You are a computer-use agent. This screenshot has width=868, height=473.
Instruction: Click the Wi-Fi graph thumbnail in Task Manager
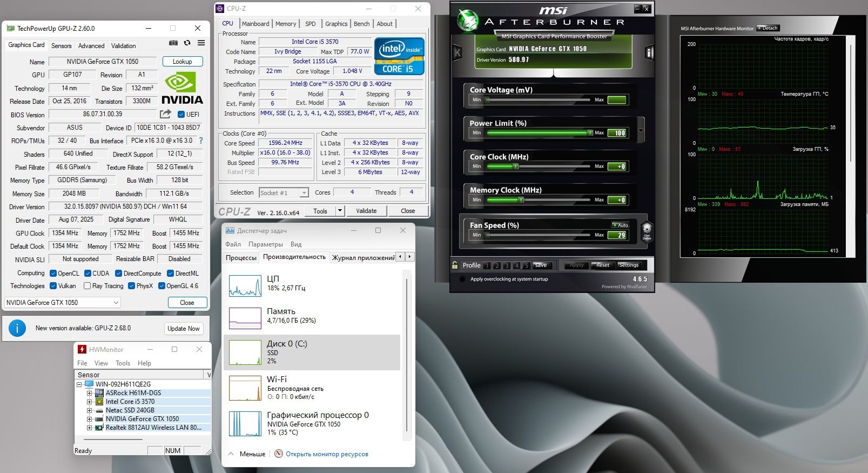245,388
